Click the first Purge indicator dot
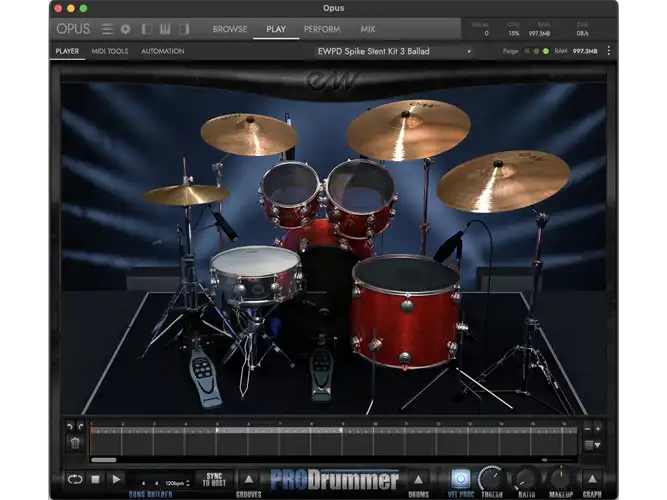The width and height of the screenshot is (667, 500). [x=527, y=51]
